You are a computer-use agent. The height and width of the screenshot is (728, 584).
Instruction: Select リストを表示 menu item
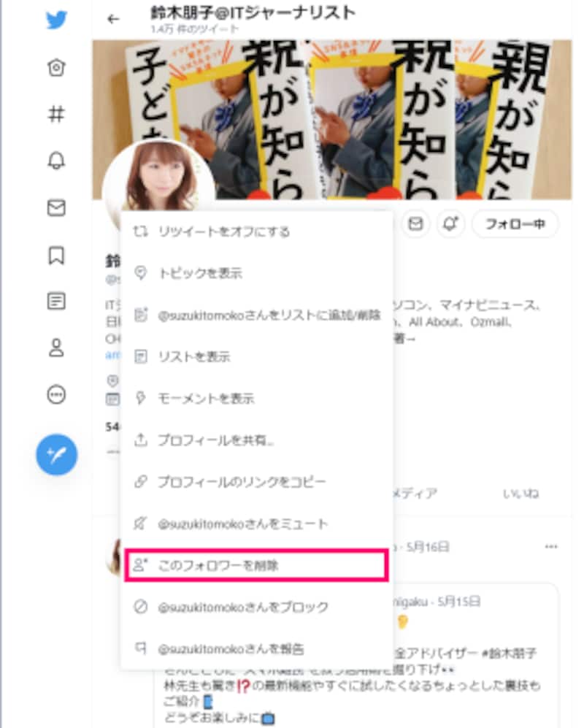coord(256,356)
